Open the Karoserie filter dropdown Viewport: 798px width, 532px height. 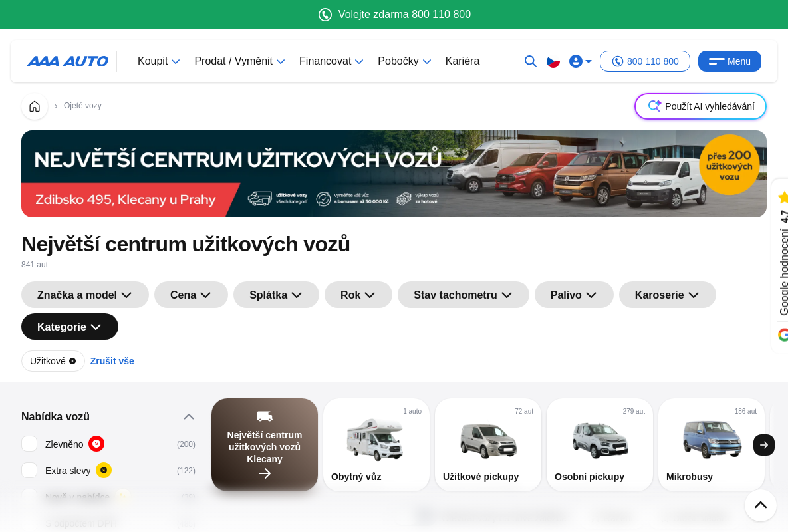[668, 295]
